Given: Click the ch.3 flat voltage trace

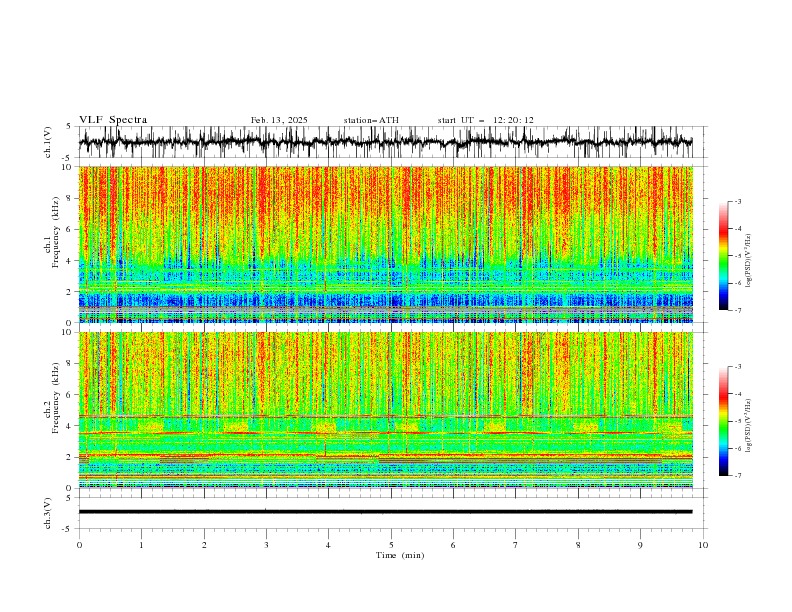Looking at the screenshot, I should (x=385, y=512).
